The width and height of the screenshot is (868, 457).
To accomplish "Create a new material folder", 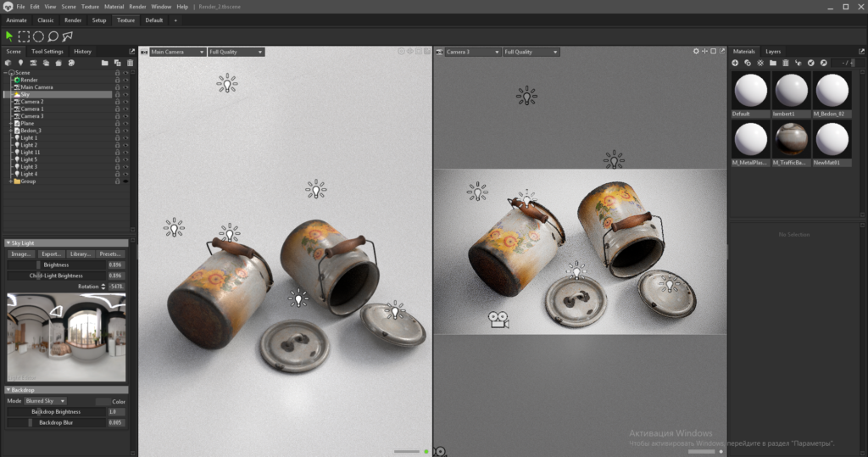I will pyautogui.click(x=773, y=63).
